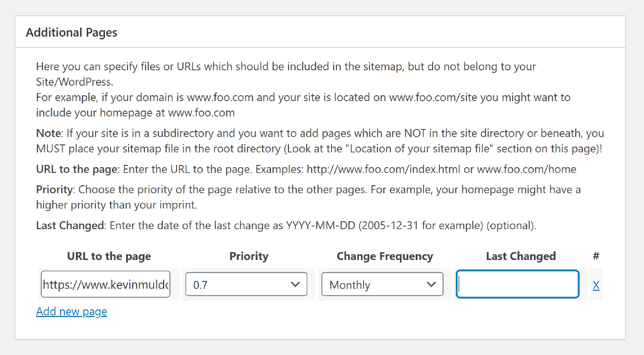Click the # column header
The image size is (644, 355).
pos(596,256)
